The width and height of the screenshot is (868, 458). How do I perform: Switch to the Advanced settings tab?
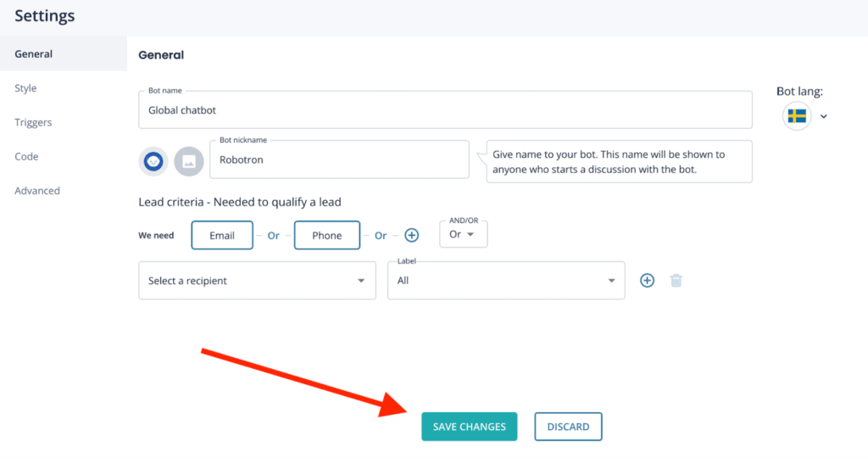click(37, 191)
